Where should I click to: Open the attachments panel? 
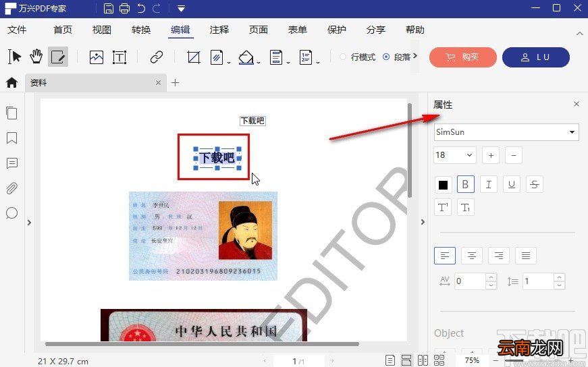11,188
